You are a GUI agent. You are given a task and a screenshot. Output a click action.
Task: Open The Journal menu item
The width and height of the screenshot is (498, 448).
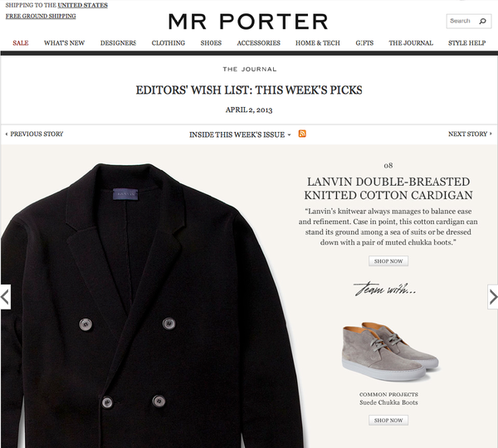(411, 43)
